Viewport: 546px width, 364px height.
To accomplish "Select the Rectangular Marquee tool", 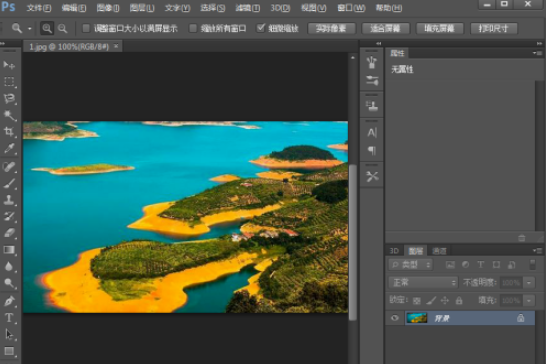I will (x=9, y=82).
